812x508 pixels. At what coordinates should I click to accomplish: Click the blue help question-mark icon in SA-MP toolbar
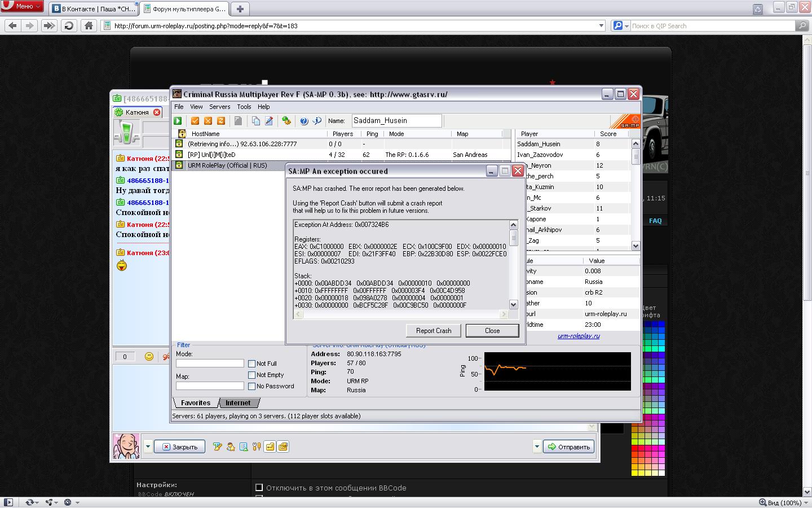tap(304, 121)
